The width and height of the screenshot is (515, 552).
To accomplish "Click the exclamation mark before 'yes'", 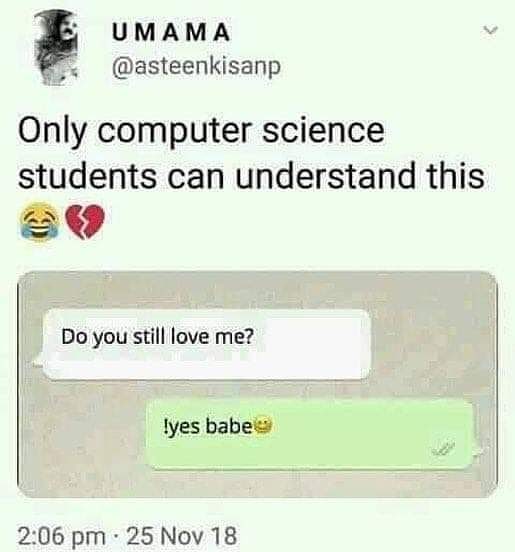I will (167, 426).
